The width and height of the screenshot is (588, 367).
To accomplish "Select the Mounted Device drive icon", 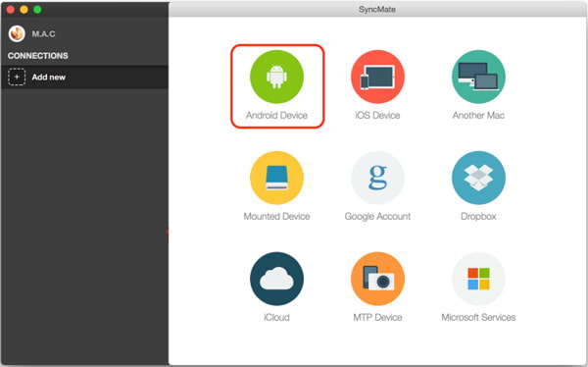I will 276,178.
